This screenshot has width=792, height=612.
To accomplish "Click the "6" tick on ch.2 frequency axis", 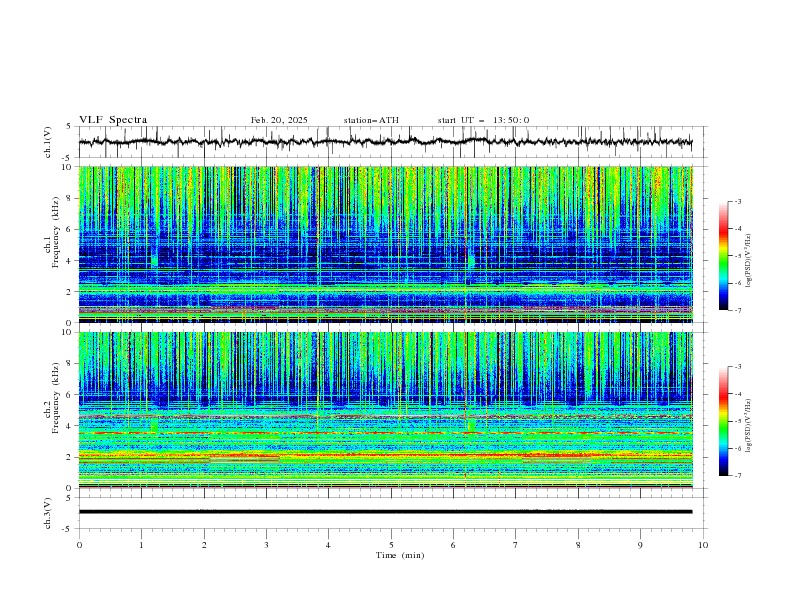I will (69, 394).
